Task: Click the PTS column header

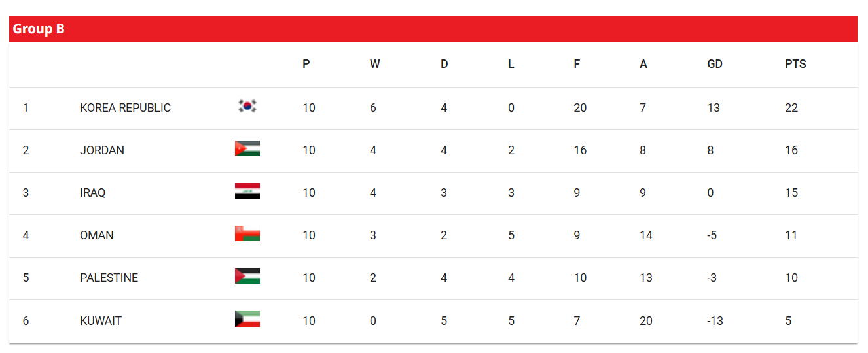Action: 795,64
